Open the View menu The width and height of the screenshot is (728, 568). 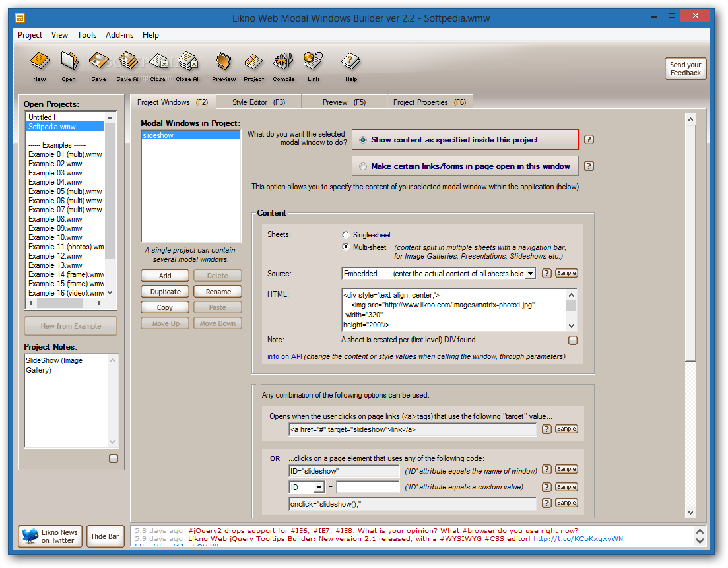click(x=59, y=35)
